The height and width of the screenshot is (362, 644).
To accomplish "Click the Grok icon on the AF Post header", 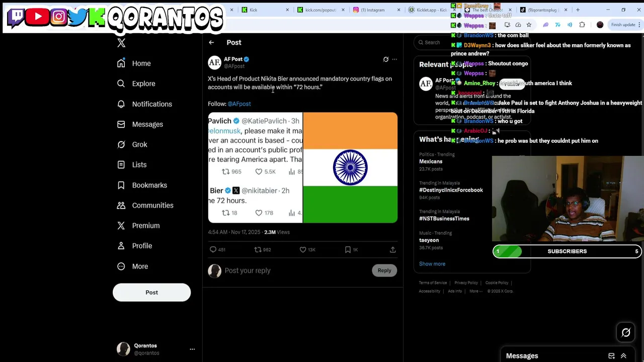I will 386,59.
